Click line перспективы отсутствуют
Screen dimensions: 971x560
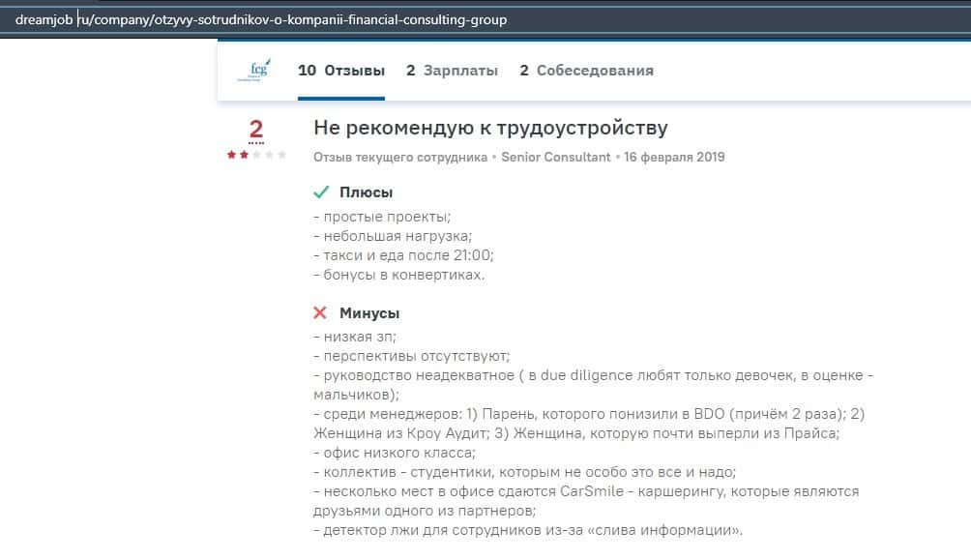(x=412, y=356)
